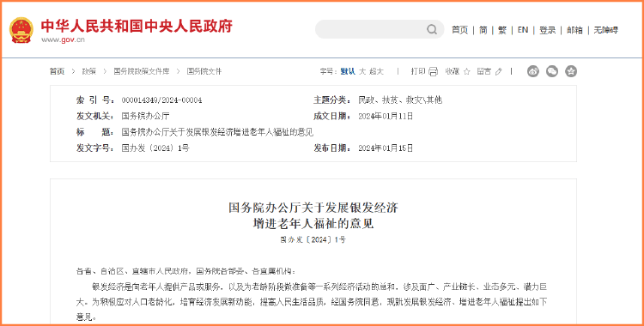The height and width of the screenshot is (326, 644).
Task: Click topic category 民政、扶贫、救灾\其他
Action: pos(400,100)
